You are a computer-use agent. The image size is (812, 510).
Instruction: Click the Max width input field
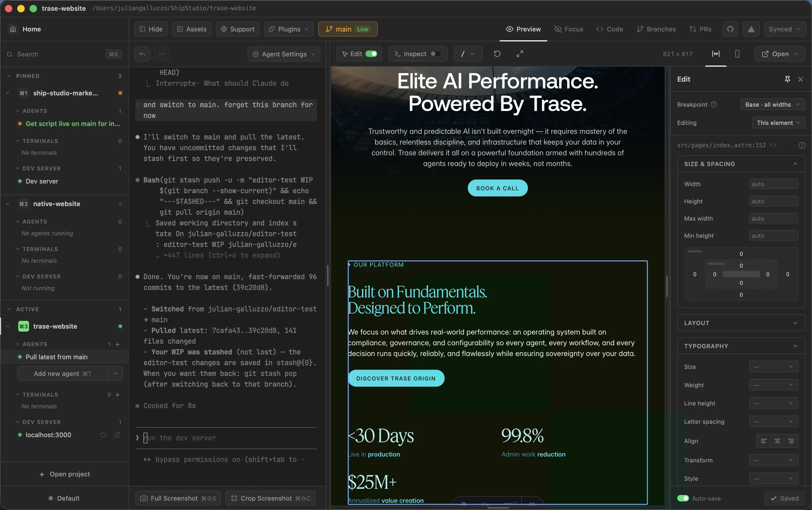tap(773, 218)
